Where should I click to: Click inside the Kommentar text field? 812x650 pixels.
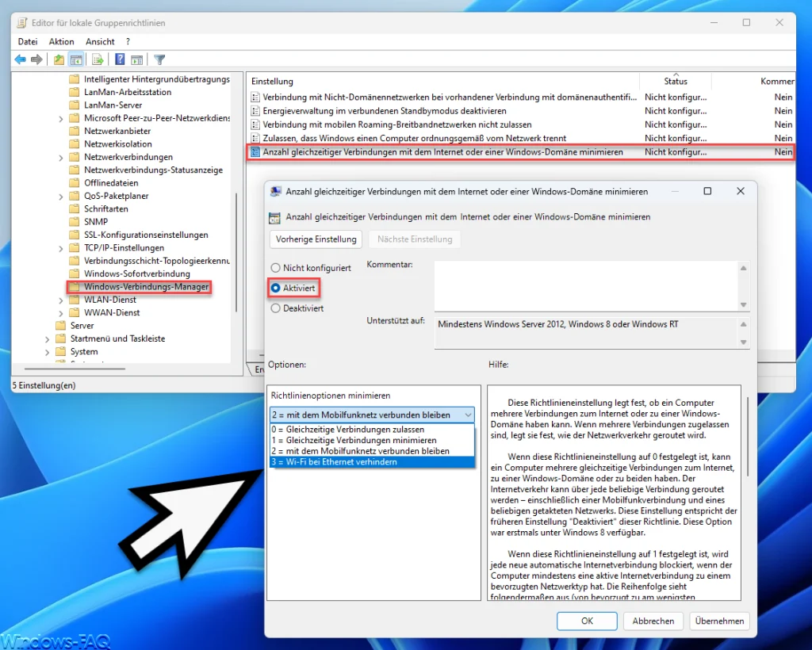coord(586,285)
